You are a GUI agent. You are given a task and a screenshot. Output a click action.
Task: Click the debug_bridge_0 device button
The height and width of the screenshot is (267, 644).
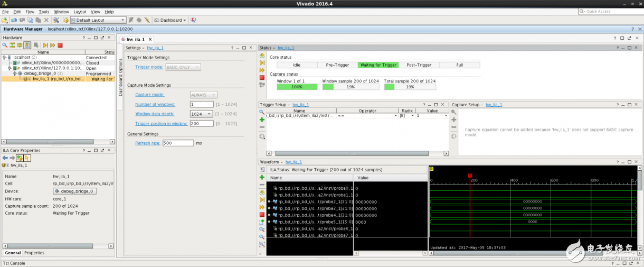[74, 191]
